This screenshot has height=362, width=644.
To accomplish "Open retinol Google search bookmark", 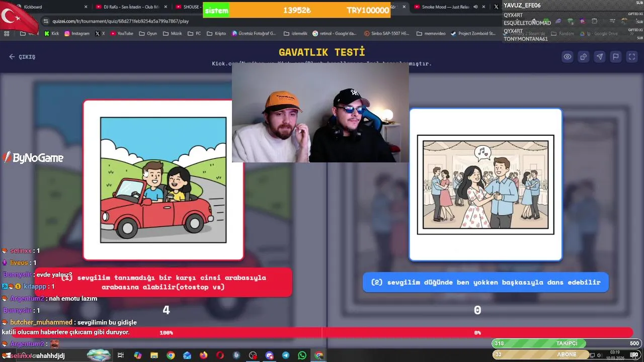I will pyautogui.click(x=335, y=34).
